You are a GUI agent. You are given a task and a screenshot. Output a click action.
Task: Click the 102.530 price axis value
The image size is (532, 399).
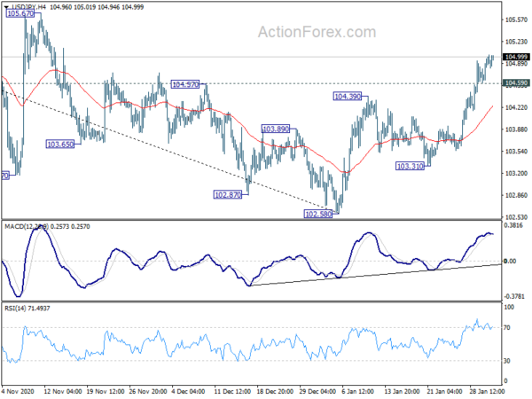pos(516,217)
